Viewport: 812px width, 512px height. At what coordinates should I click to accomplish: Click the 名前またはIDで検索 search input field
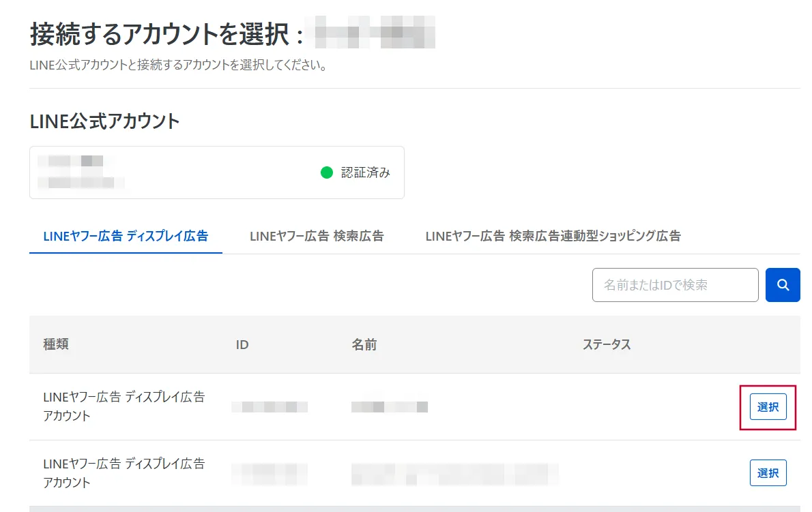pos(675,285)
